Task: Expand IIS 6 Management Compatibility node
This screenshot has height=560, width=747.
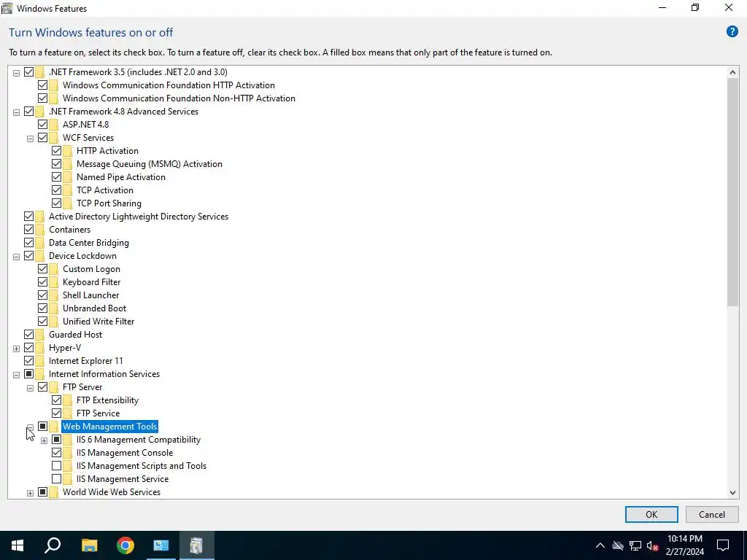Action: pyautogui.click(x=44, y=440)
